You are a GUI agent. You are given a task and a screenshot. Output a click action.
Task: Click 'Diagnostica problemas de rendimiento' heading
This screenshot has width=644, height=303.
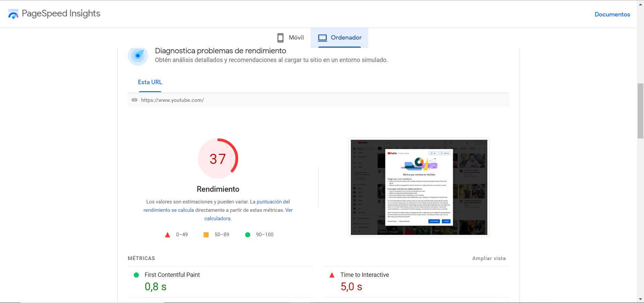[x=220, y=51]
